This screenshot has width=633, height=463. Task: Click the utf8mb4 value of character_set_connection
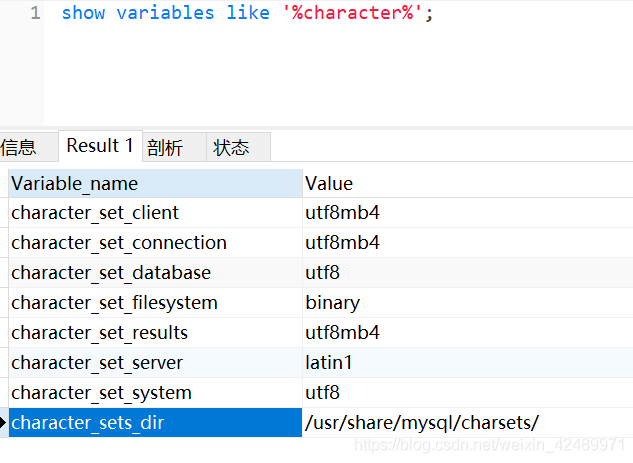[x=467, y=243]
